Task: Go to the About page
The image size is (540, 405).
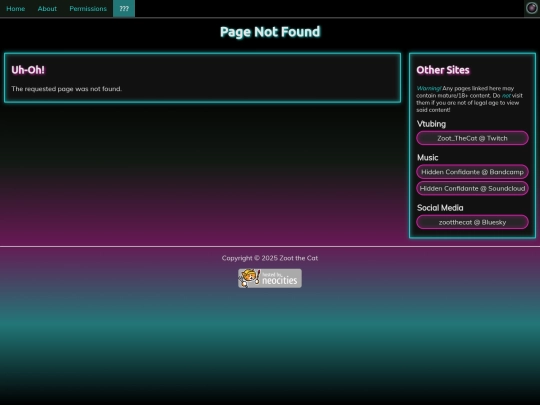Action: click(47, 9)
